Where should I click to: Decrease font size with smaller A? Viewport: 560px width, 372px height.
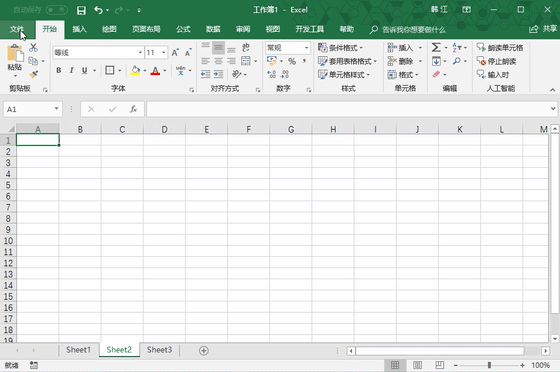(x=188, y=53)
